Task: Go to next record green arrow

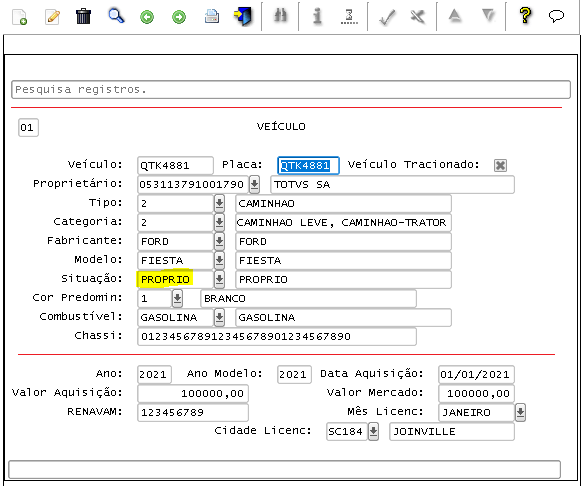Action: (179, 17)
